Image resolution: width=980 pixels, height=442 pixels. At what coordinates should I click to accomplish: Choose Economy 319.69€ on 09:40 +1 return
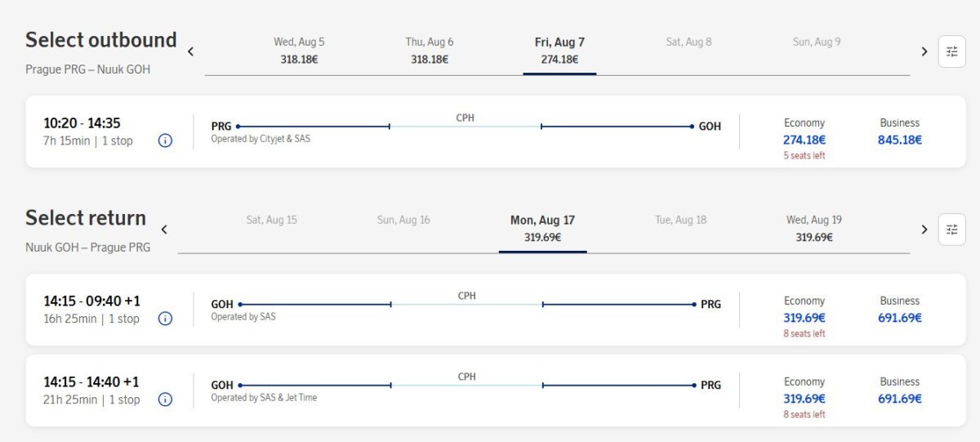(804, 318)
